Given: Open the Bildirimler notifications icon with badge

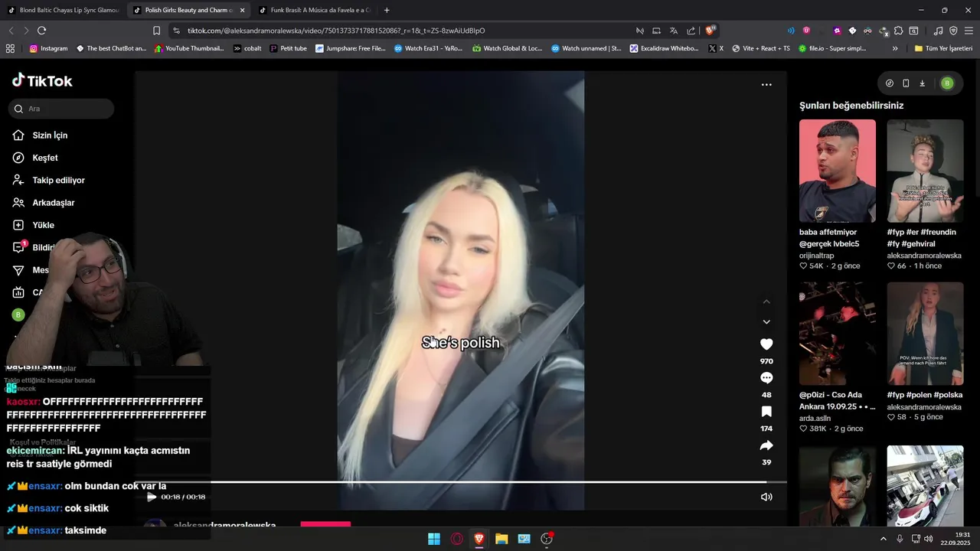Looking at the screenshot, I should 19,247.
